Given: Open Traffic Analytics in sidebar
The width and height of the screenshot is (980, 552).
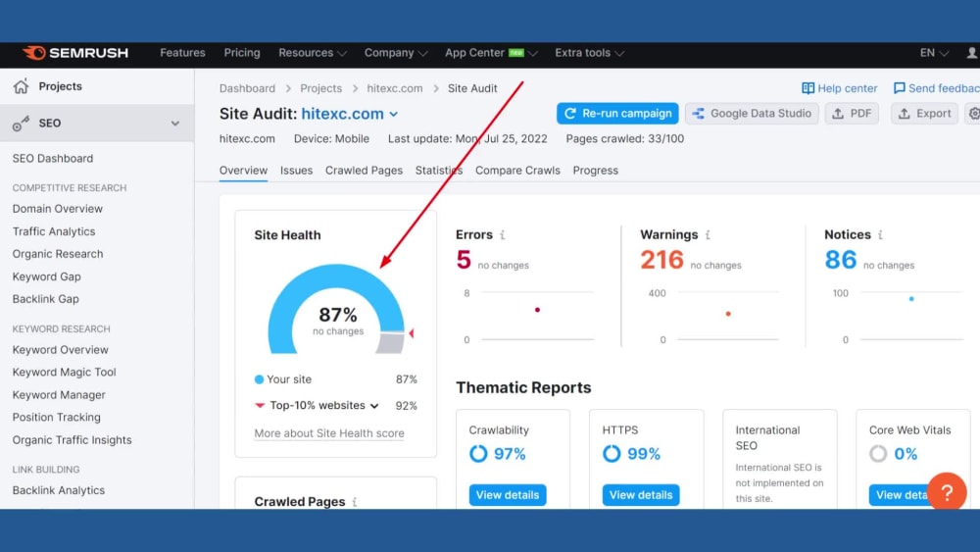Looking at the screenshot, I should [x=54, y=231].
